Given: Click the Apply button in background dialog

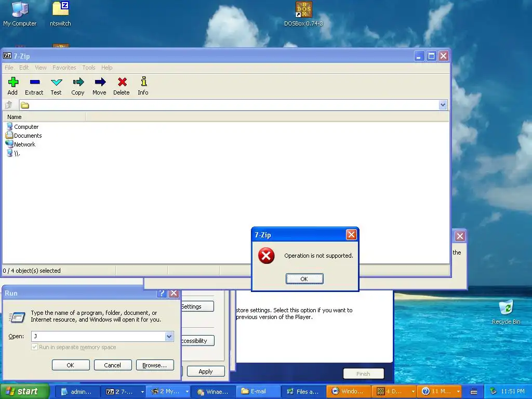Looking at the screenshot, I should click(x=206, y=371).
